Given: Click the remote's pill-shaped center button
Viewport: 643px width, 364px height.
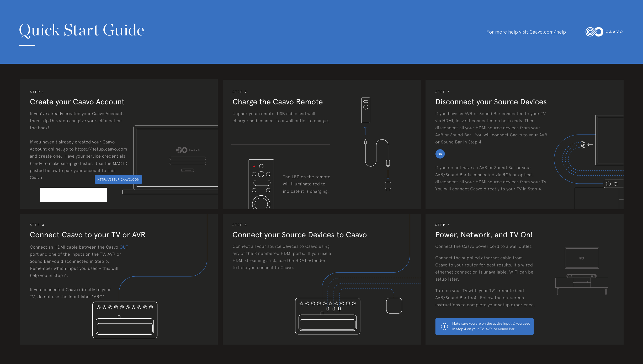Looking at the screenshot, I should (x=262, y=183).
